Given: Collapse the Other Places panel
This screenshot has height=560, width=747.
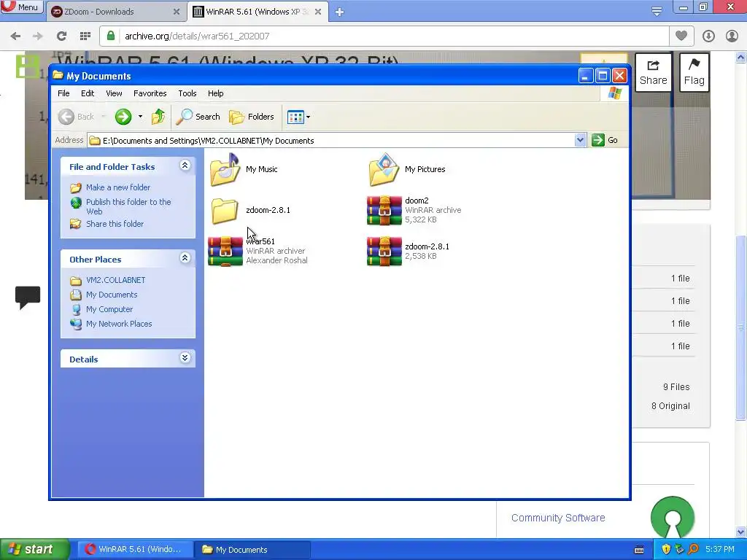Looking at the screenshot, I should (x=185, y=258).
